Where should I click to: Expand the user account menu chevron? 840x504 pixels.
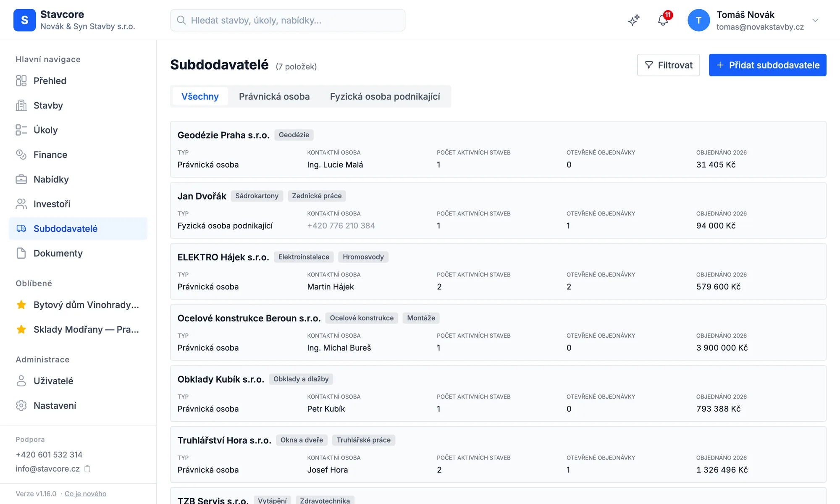pos(815,20)
